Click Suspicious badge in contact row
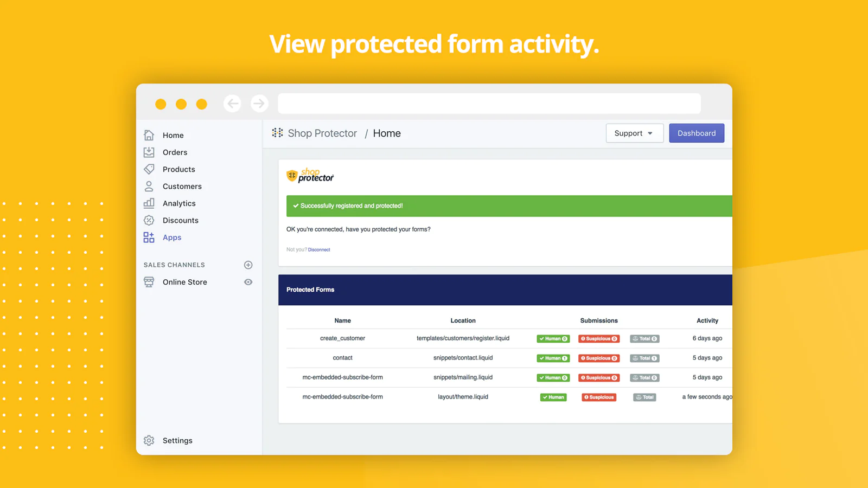 tap(599, 358)
